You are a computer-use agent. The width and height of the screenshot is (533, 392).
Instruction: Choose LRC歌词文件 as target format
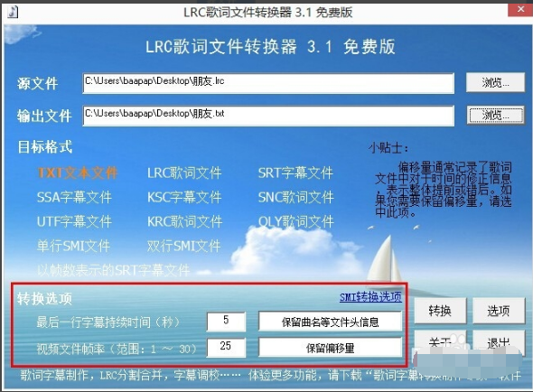(184, 173)
